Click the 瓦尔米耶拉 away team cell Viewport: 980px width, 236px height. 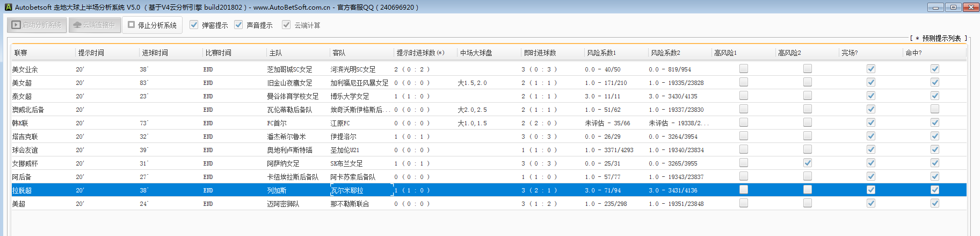[347, 190]
